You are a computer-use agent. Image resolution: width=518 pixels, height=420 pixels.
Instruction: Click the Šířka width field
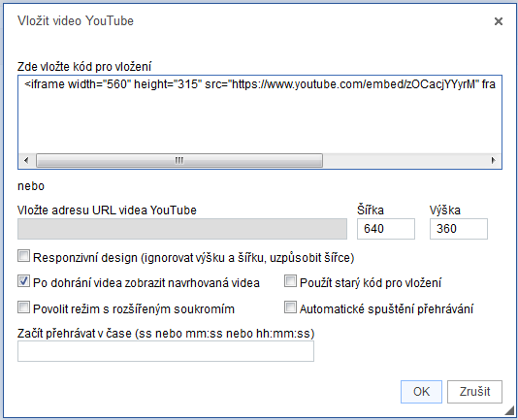[x=386, y=229]
